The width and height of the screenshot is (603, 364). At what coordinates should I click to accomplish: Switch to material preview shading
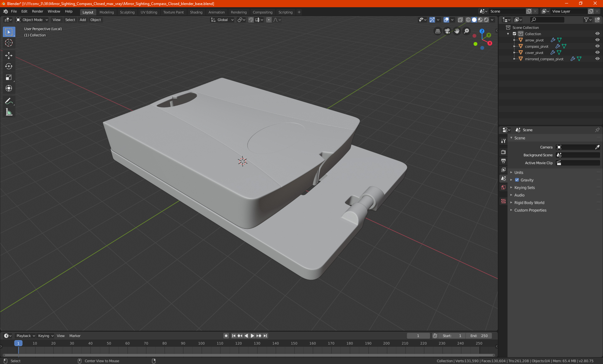pyautogui.click(x=480, y=20)
